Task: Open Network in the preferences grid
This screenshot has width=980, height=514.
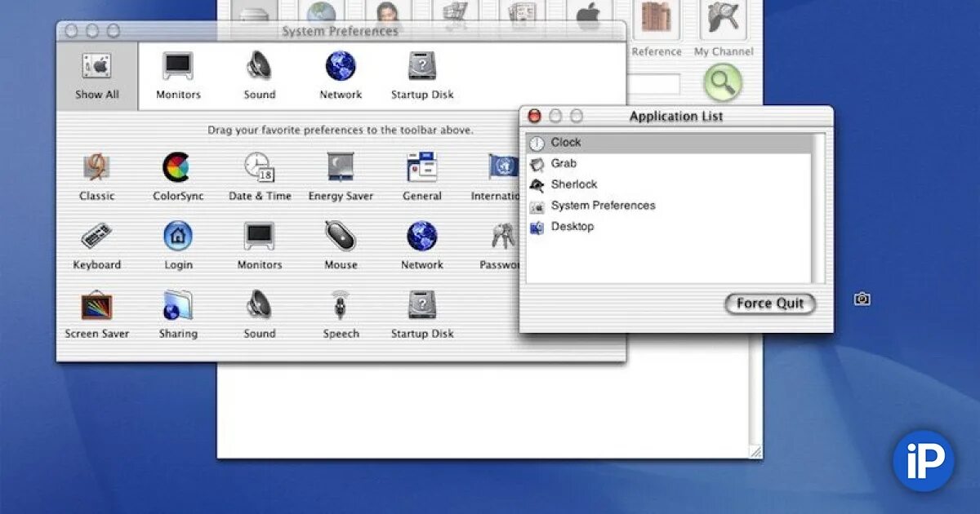Action: click(422, 246)
